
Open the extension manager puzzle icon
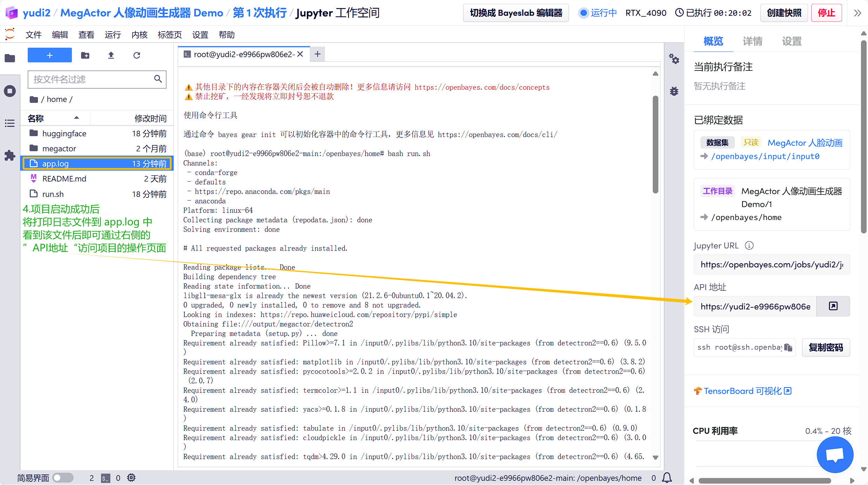click(10, 155)
